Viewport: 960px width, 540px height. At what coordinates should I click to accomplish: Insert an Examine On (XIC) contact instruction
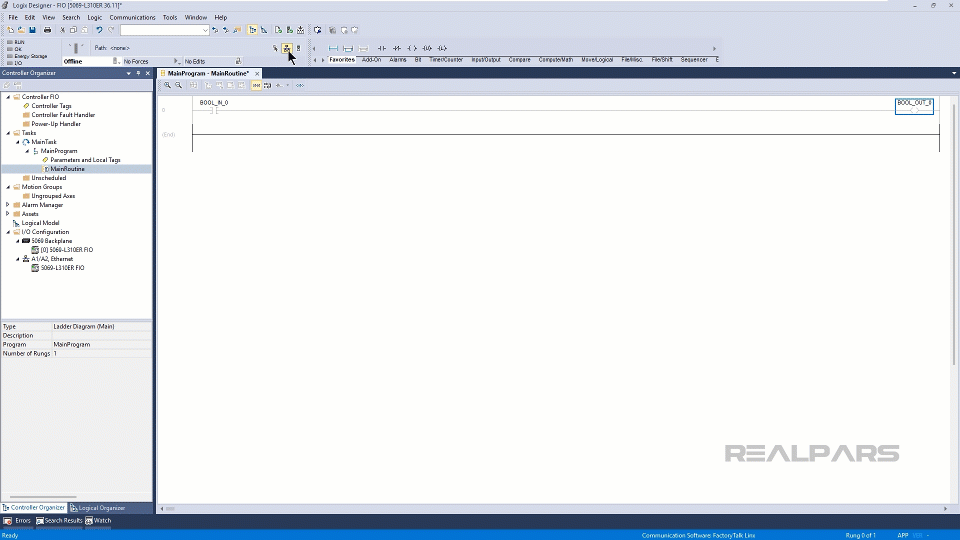point(381,48)
